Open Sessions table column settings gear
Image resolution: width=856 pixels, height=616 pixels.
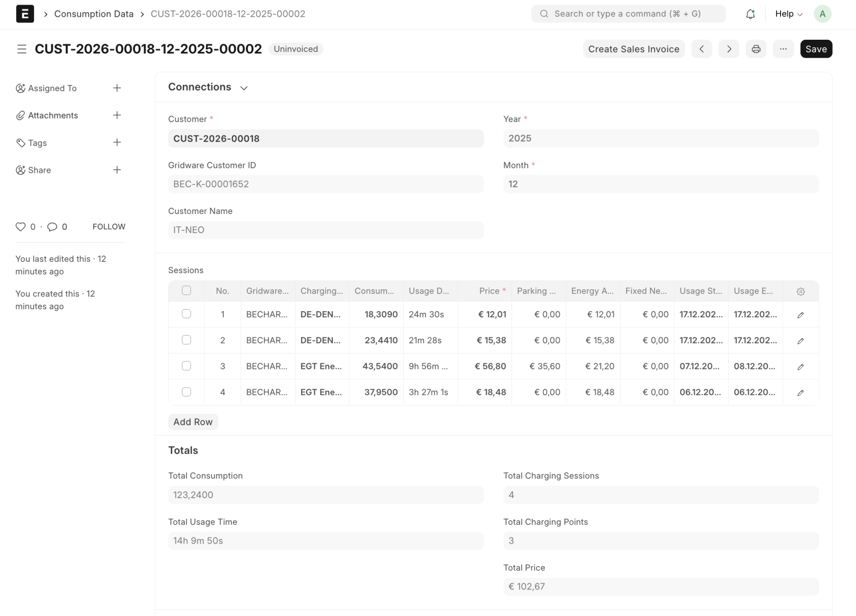(x=800, y=291)
